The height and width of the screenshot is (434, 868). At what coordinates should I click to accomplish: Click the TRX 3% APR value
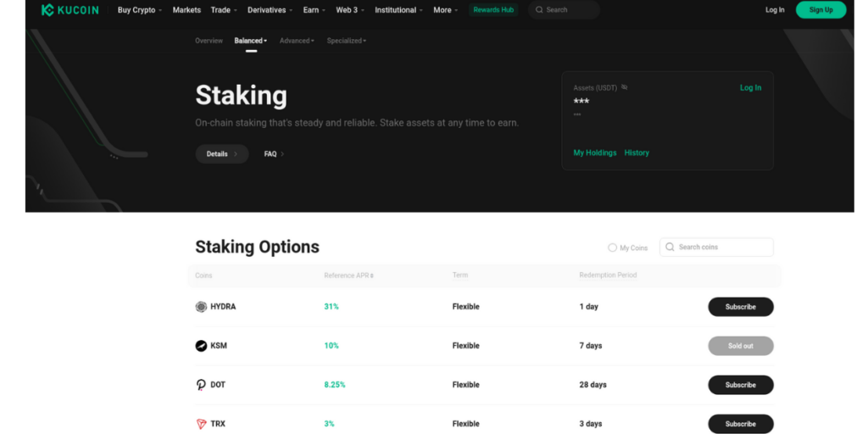click(329, 424)
